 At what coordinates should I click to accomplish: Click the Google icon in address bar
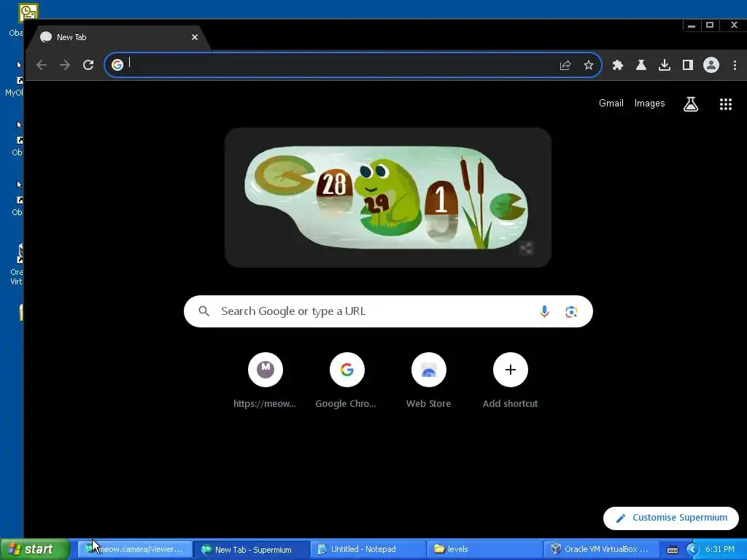click(x=117, y=64)
